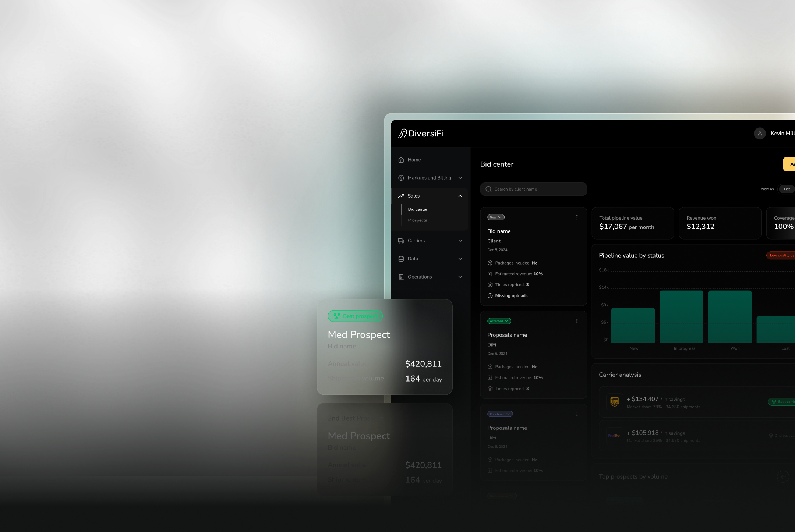Click the Kevin user avatar icon
The width and height of the screenshot is (795, 532).
[760, 134]
